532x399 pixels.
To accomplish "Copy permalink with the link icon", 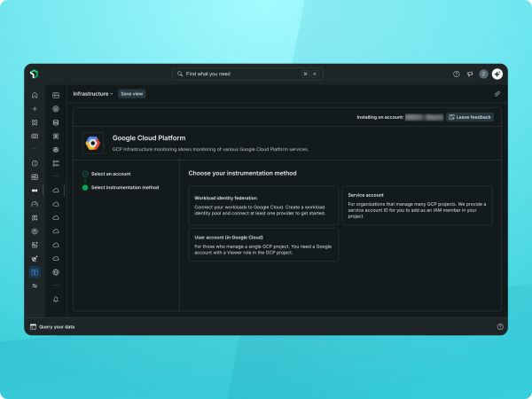I will 497,94.
